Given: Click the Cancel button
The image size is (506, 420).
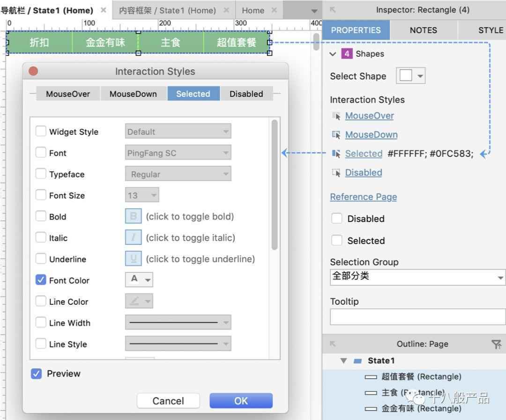Looking at the screenshot, I should tap(168, 401).
